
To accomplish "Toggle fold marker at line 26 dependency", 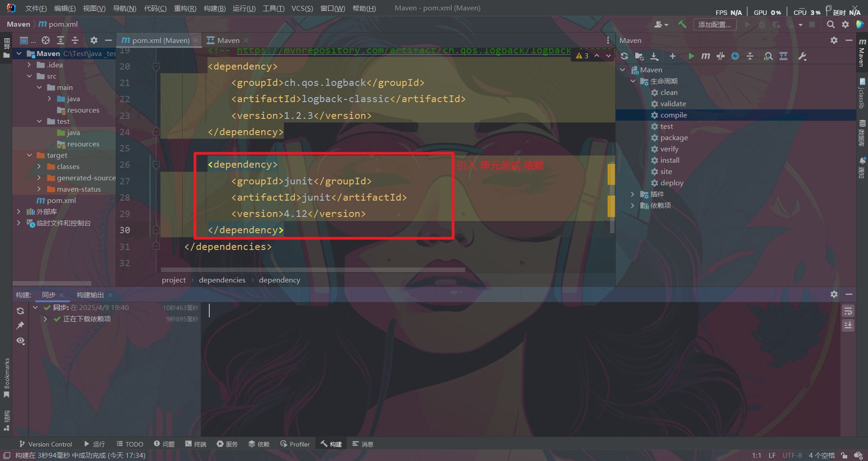I will (x=156, y=165).
